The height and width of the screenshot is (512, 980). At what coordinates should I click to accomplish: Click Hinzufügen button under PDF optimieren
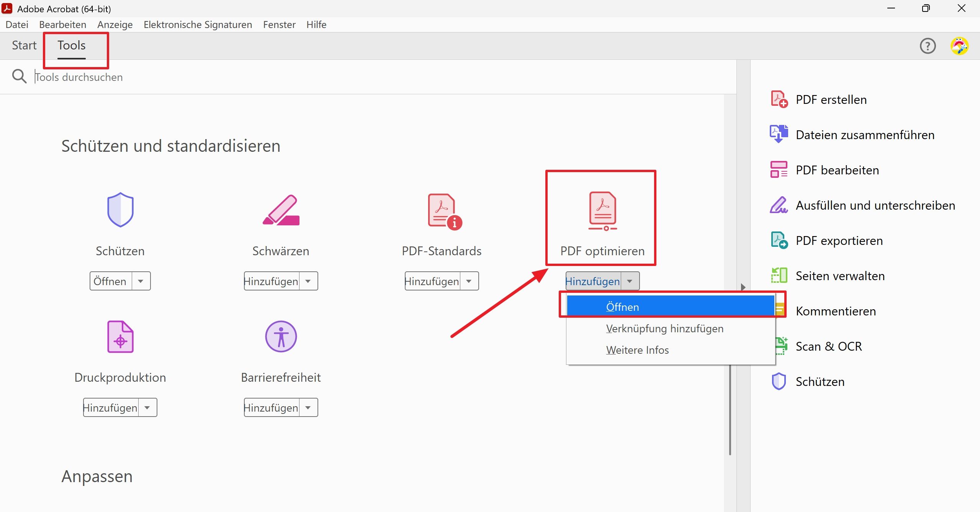[593, 281]
